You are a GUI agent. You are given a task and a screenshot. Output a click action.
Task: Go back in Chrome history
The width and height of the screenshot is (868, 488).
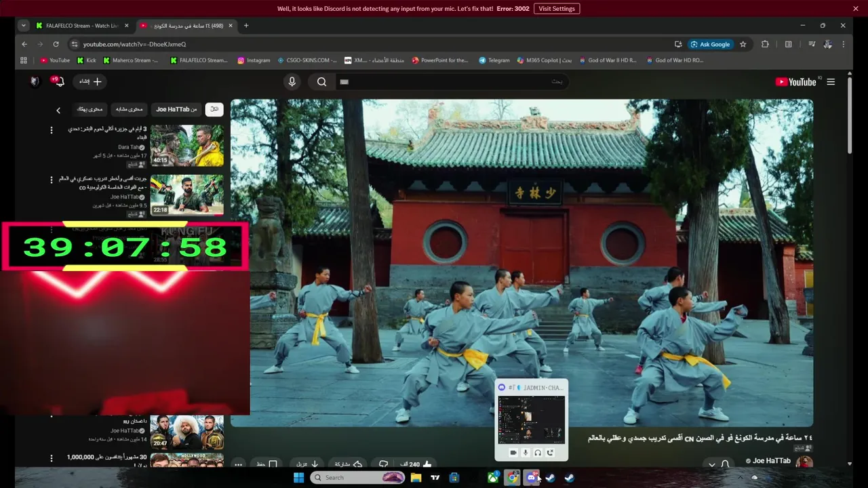click(x=24, y=44)
